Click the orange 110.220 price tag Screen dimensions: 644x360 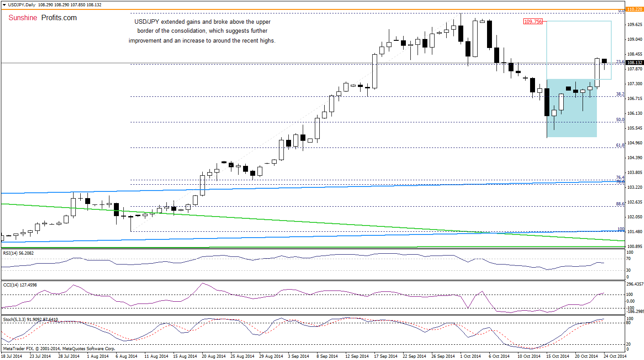[635, 9]
